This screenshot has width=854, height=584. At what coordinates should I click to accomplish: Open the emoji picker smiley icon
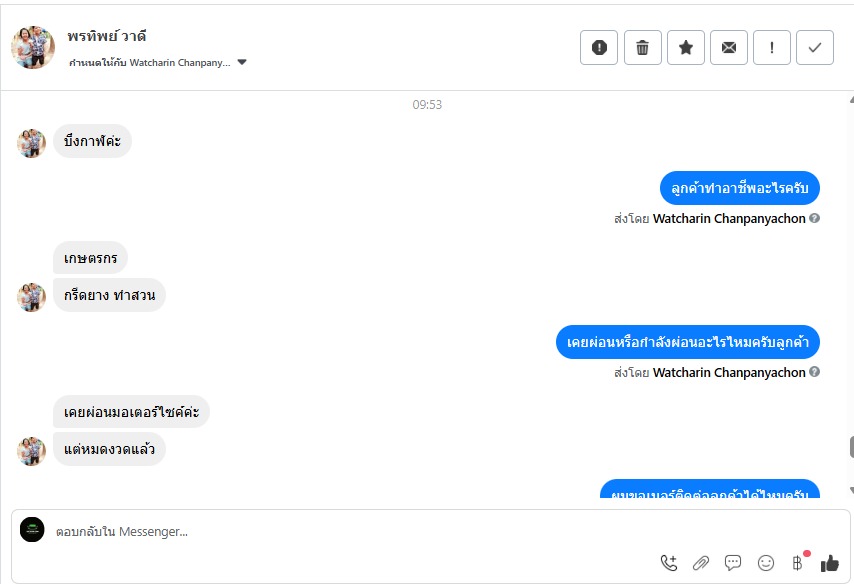(766, 563)
